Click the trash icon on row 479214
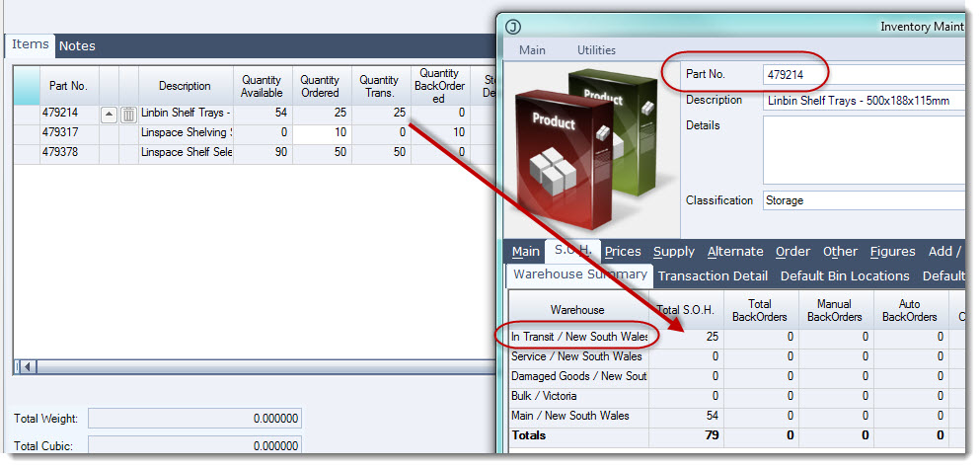Image resolution: width=980 pixels, height=468 pixels. (128, 115)
